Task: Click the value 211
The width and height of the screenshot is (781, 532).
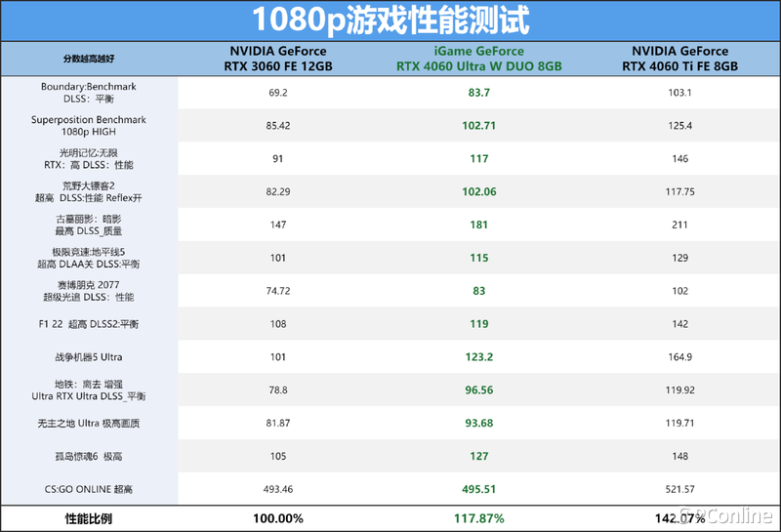Action: coord(679,225)
